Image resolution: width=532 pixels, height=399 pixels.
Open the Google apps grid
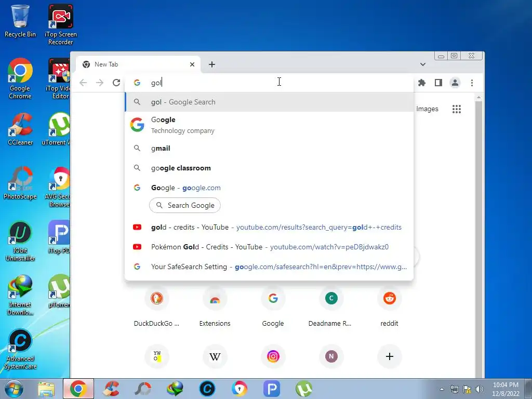coord(457,109)
